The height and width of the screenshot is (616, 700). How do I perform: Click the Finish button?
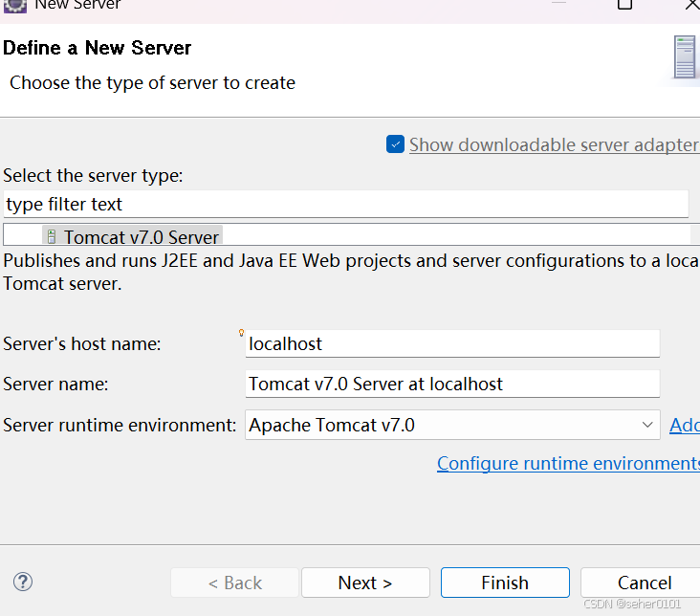point(505,583)
